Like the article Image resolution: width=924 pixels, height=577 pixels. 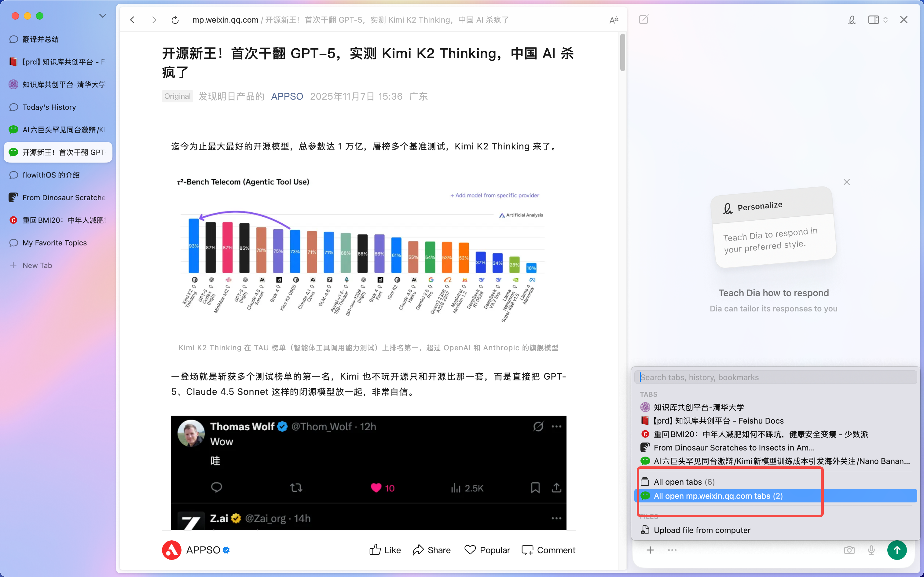tap(385, 550)
